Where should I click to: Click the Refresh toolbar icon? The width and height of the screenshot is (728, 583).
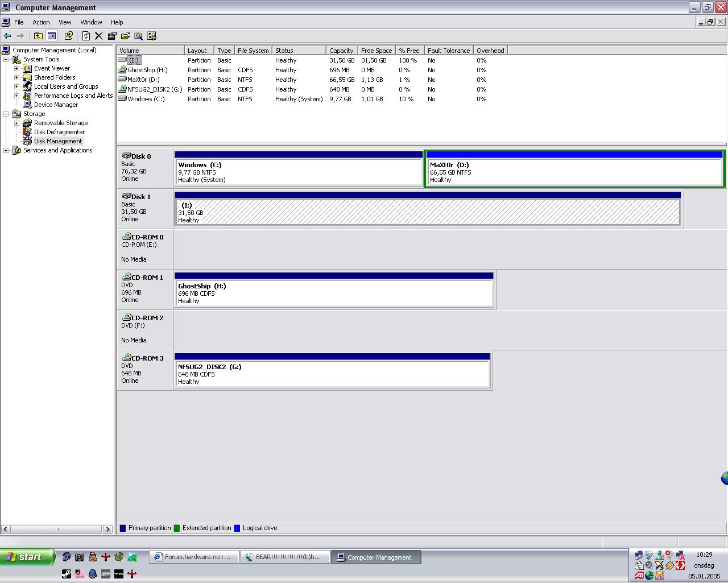pyautogui.click(x=86, y=36)
